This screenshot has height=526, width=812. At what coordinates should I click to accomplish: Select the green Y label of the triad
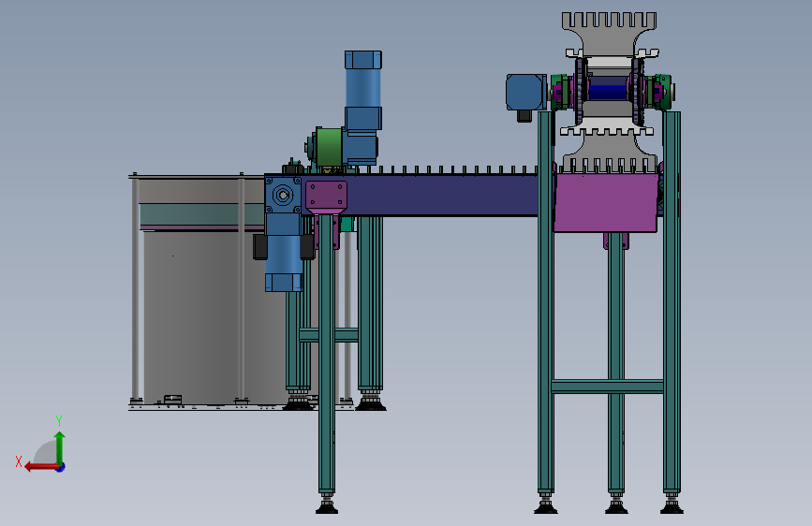[59, 420]
